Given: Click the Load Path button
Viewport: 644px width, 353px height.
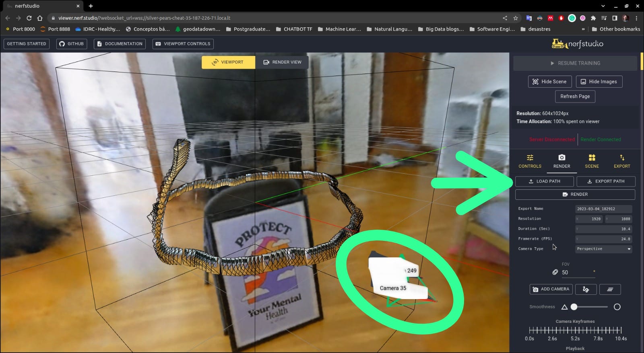Looking at the screenshot, I should pos(544,181).
